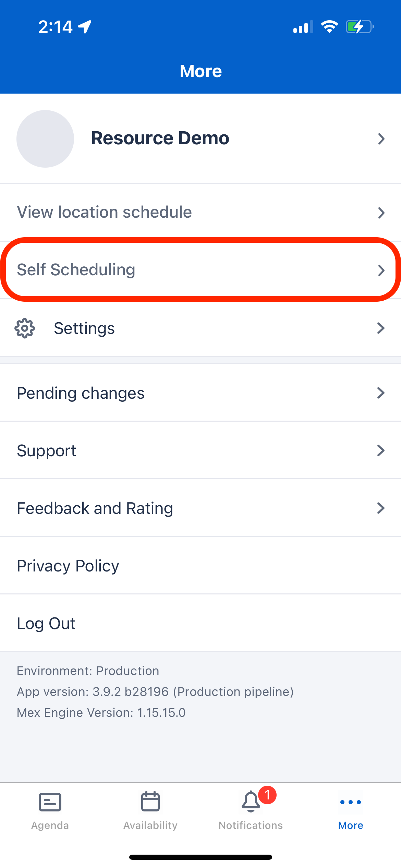This screenshot has height=868, width=401.
Task: Expand the Pending changes chevron
Action: point(381,393)
